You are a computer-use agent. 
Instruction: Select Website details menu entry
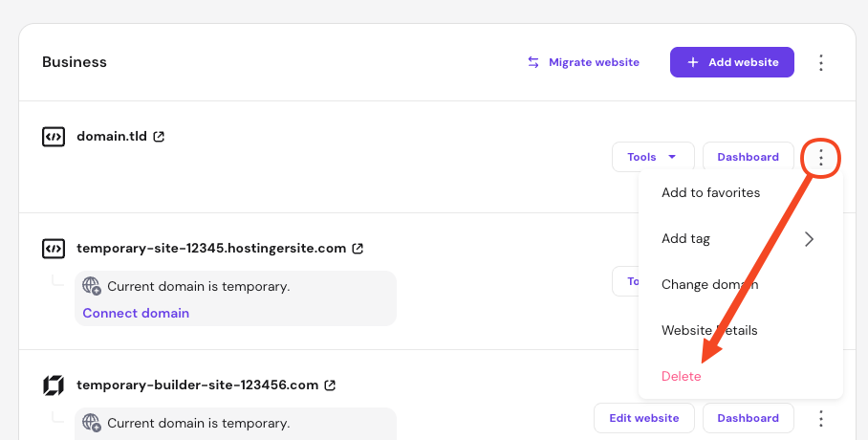tap(709, 331)
